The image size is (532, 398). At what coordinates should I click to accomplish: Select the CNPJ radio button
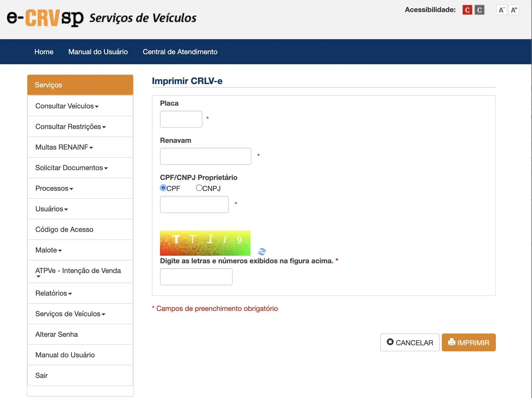pyautogui.click(x=199, y=188)
